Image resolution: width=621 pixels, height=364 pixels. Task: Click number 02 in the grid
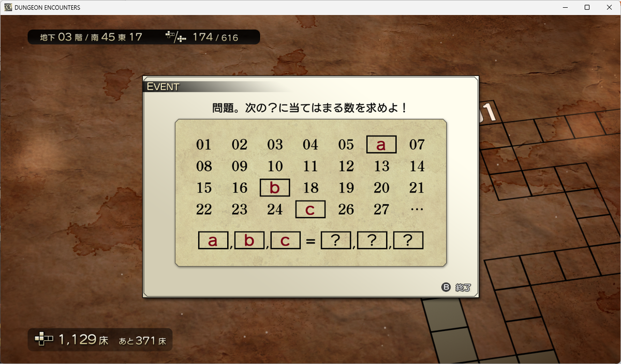[x=240, y=145]
